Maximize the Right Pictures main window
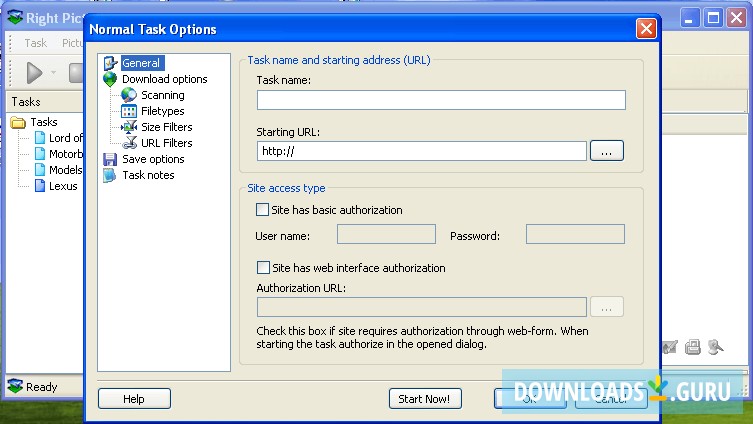753x424 pixels. 713,18
